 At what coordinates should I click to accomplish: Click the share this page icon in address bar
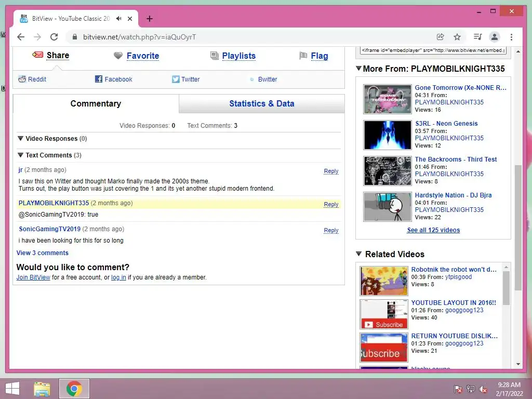tap(441, 37)
